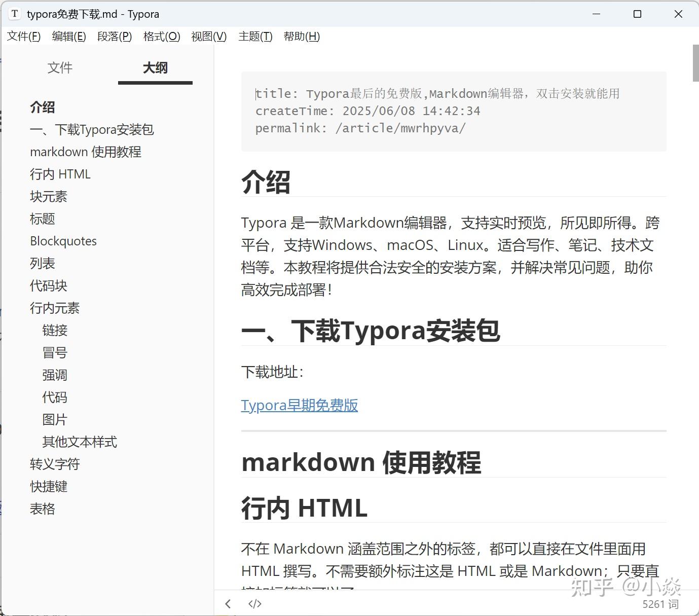Select Blockquotes in the outline
The image size is (699, 616).
pyautogui.click(x=63, y=241)
